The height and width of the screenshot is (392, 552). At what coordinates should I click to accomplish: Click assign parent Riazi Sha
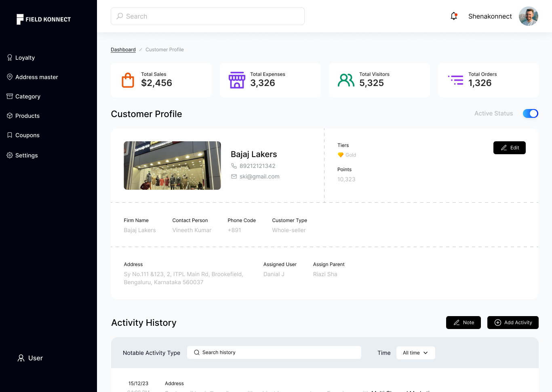(x=325, y=274)
